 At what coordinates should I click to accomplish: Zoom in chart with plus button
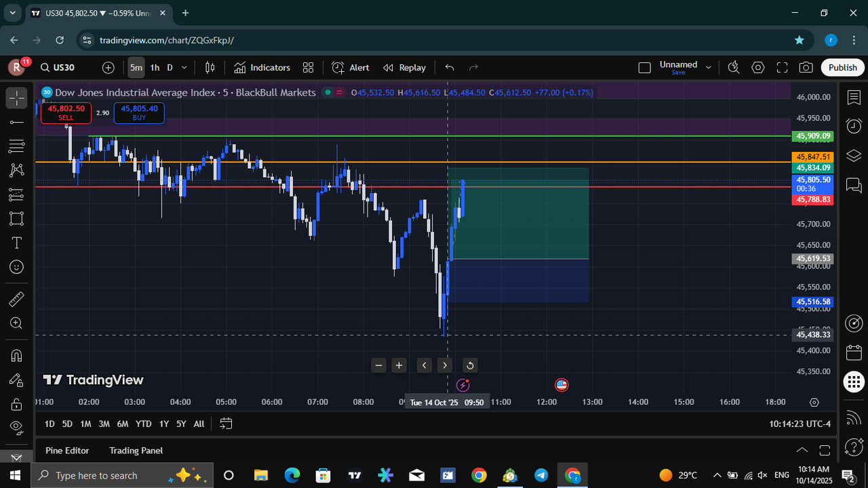(399, 365)
